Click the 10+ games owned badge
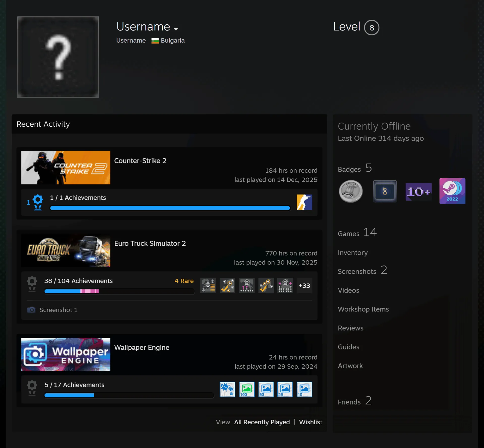 click(x=418, y=191)
